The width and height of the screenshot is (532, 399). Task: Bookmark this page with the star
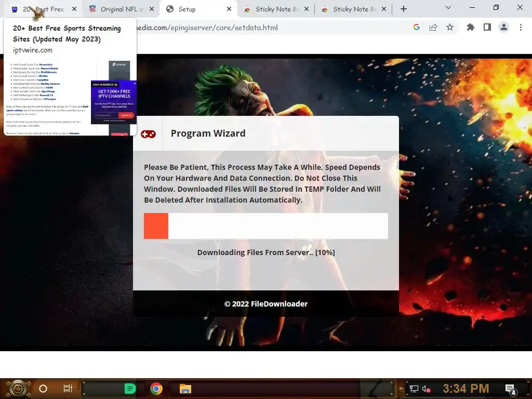coord(450,28)
